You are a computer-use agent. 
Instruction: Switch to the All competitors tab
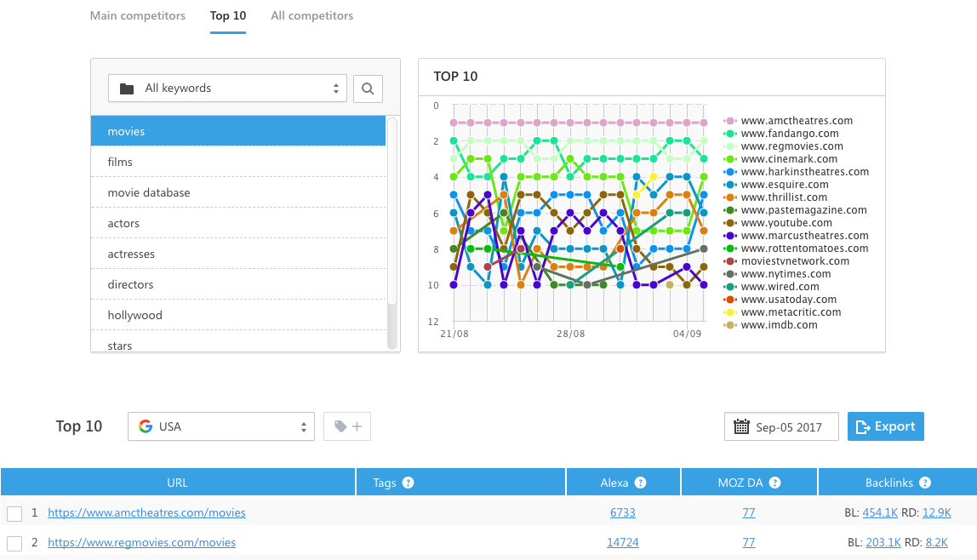[312, 15]
